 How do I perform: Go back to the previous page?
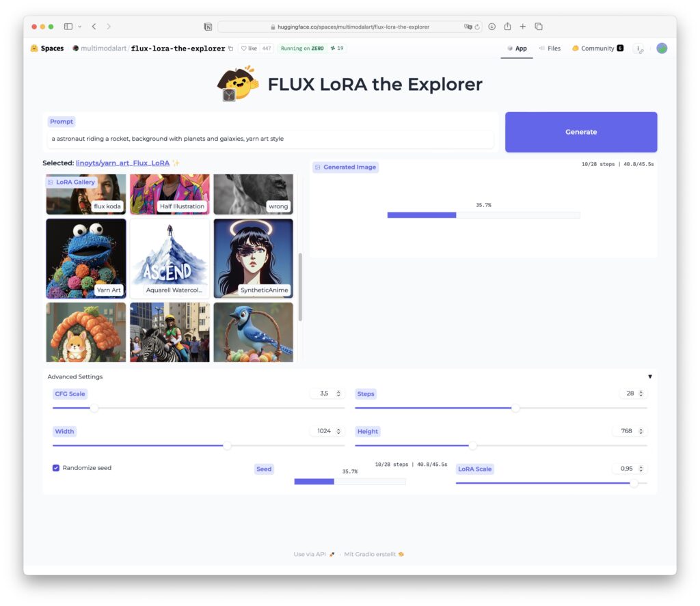[x=94, y=27]
